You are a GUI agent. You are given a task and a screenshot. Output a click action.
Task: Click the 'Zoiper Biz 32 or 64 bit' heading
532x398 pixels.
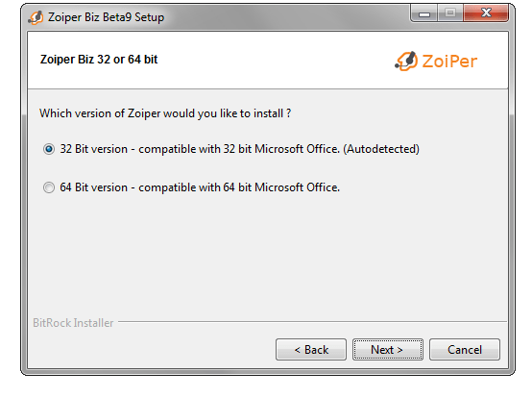(x=99, y=60)
